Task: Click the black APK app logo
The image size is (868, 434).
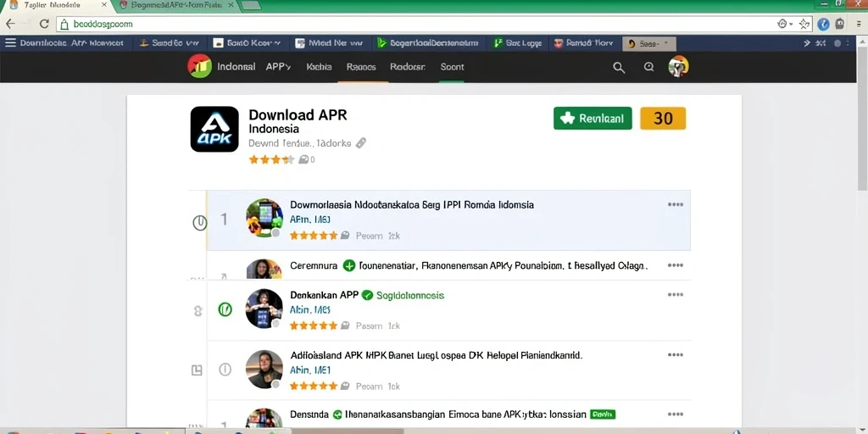Action: click(214, 129)
